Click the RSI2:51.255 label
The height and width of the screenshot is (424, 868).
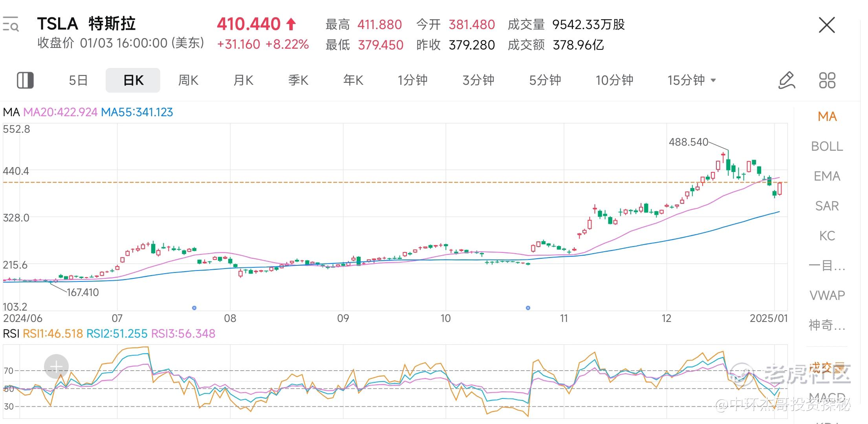pyautogui.click(x=117, y=334)
